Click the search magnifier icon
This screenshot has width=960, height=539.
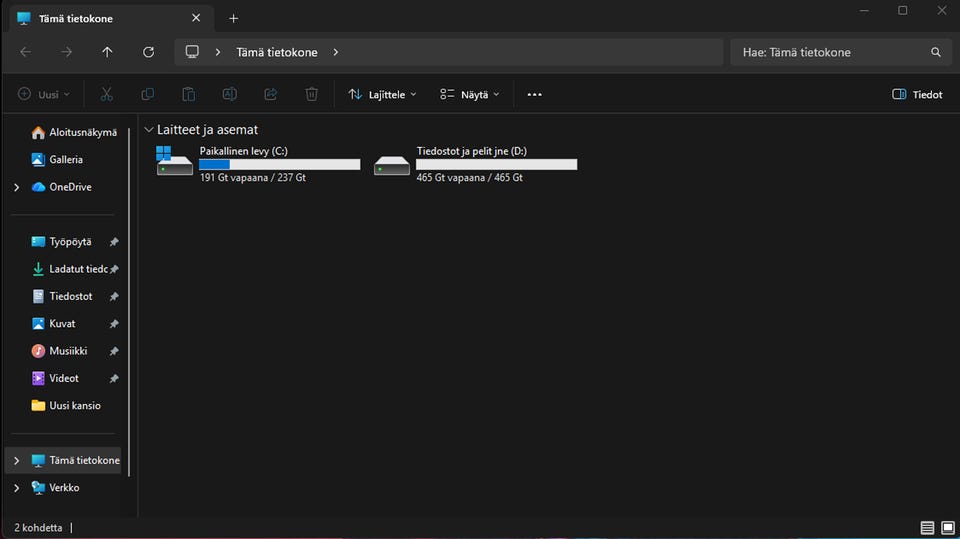[936, 52]
